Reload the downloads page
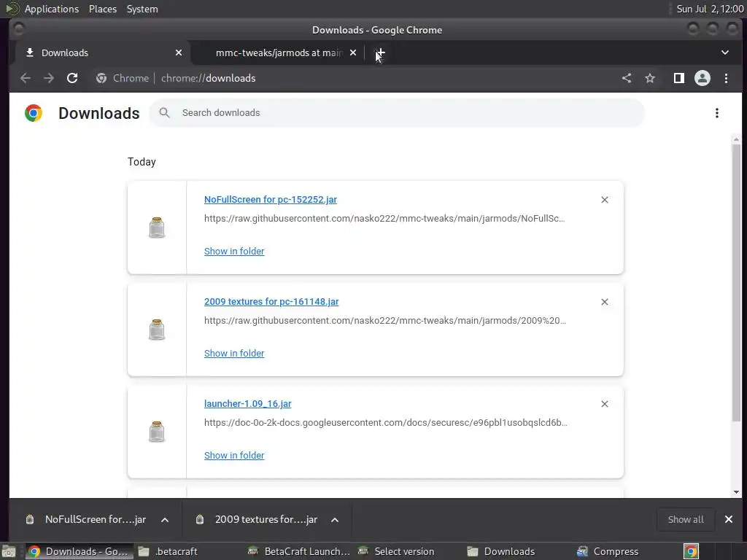Screen dimensions: 747x560 click(72, 78)
